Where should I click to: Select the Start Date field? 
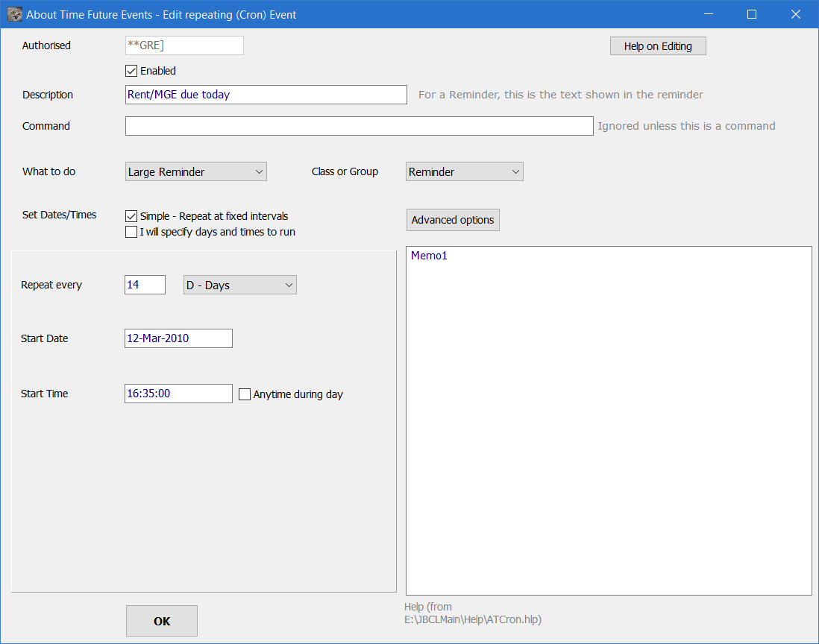(178, 338)
